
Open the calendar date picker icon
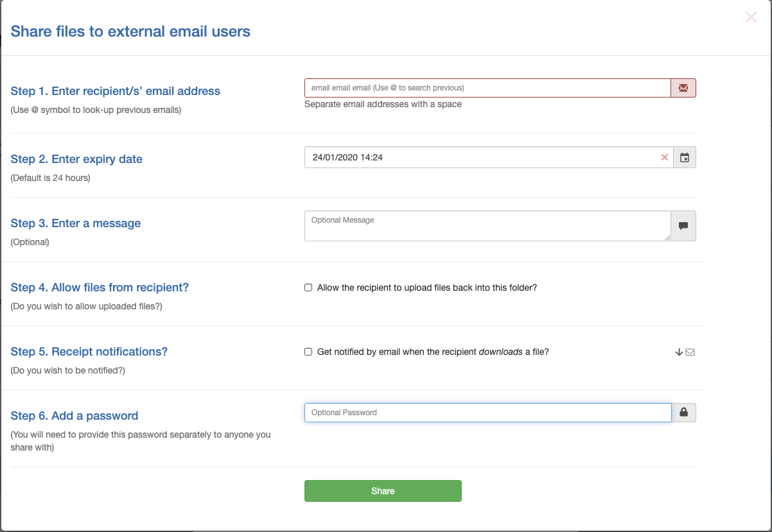coord(685,157)
